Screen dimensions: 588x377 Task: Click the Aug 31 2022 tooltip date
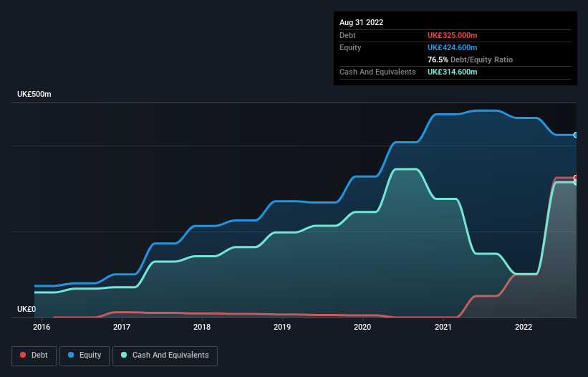362,22
